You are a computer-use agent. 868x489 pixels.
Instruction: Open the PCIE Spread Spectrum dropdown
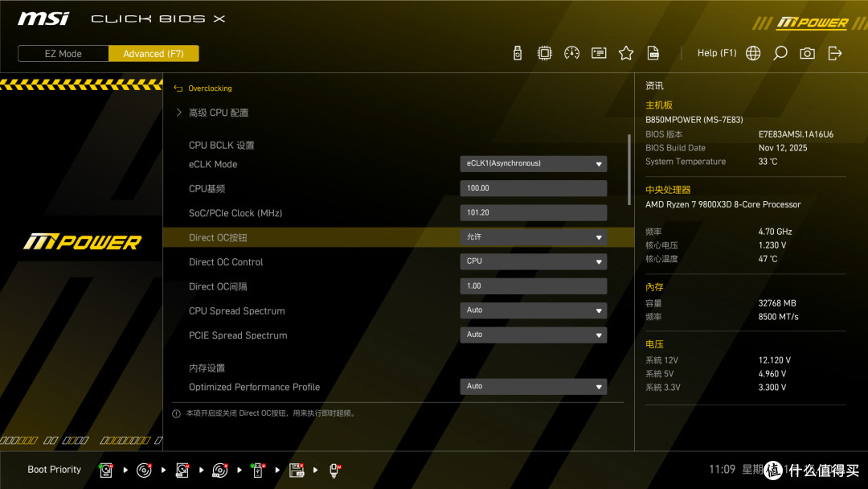(533, 335)
